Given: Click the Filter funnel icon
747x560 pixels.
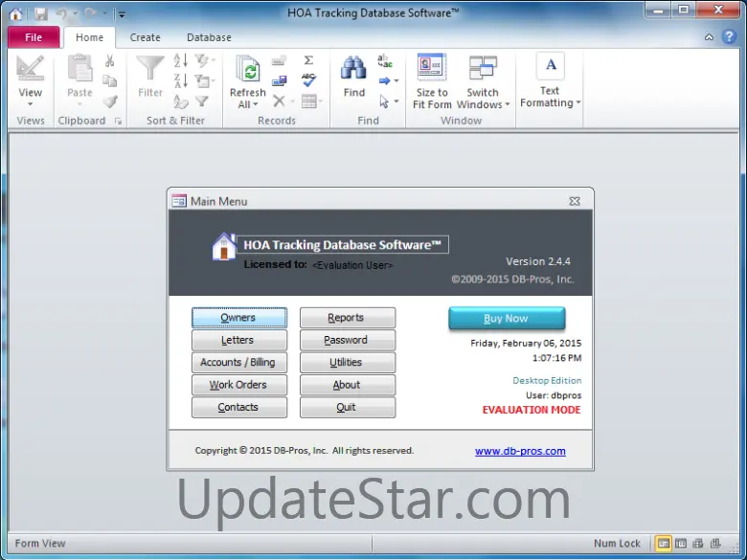Looking at the screenshot, I should [150, 69].
